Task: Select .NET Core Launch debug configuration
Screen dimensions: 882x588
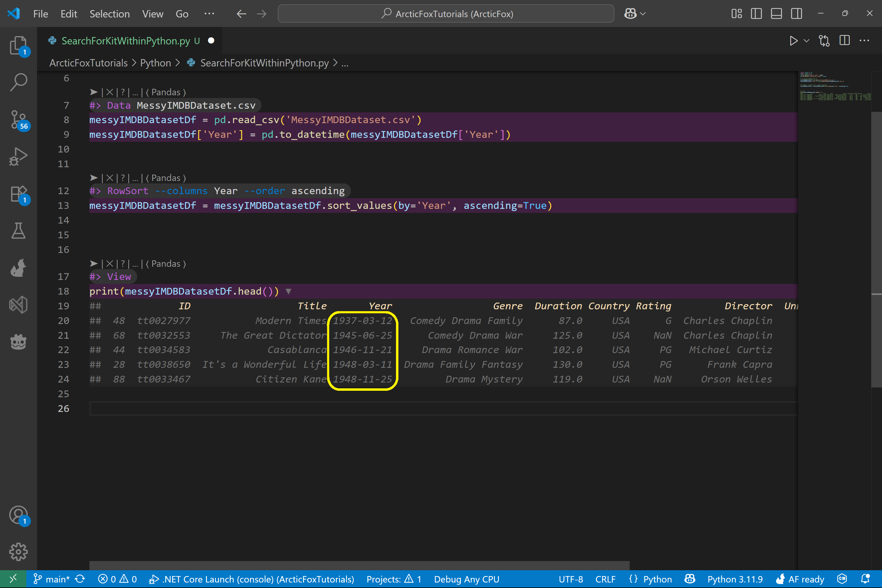Action: [x=251, y=579]
